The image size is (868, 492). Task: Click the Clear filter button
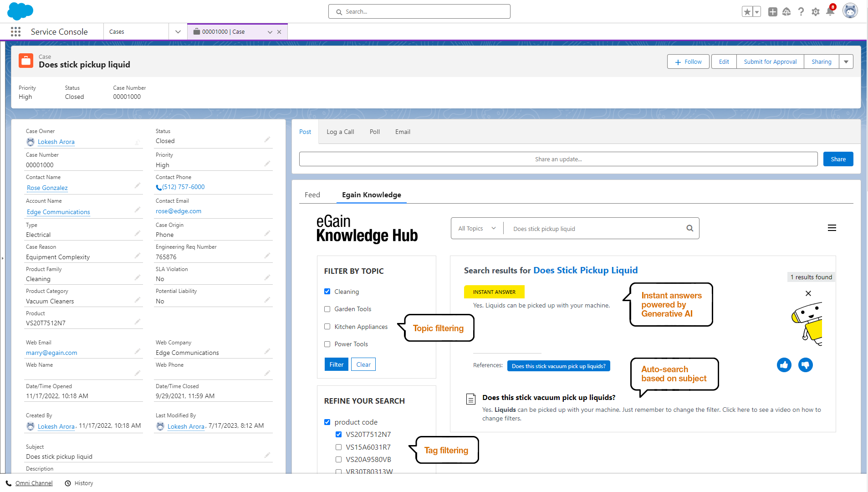point(363,364)
